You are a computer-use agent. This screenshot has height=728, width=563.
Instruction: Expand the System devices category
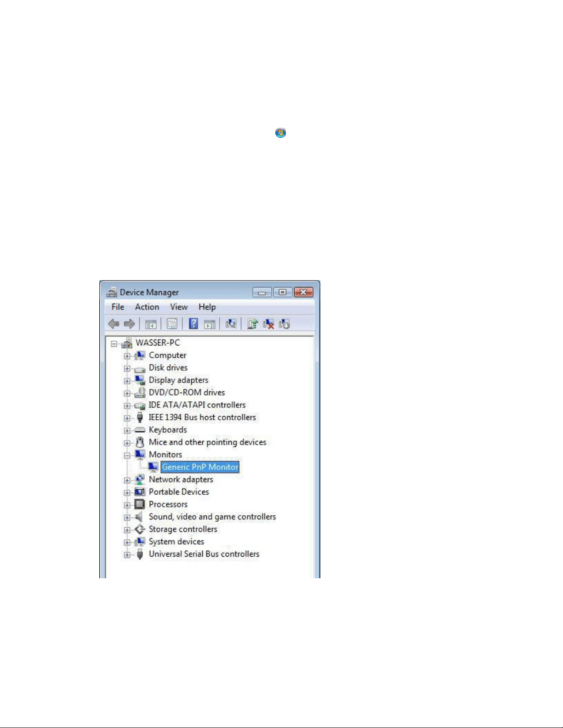click(127, 542)
